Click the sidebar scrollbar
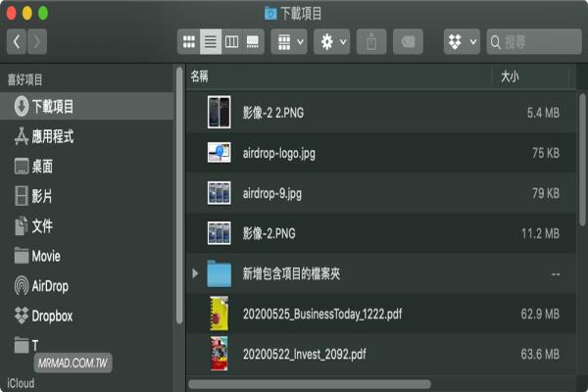 coord(179,195)
